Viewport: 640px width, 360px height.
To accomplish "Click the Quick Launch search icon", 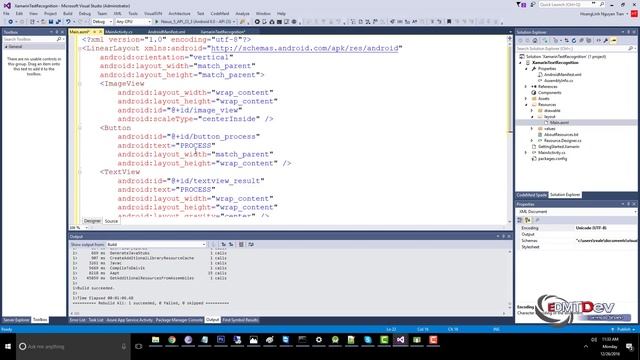I will tap(602, 4).
